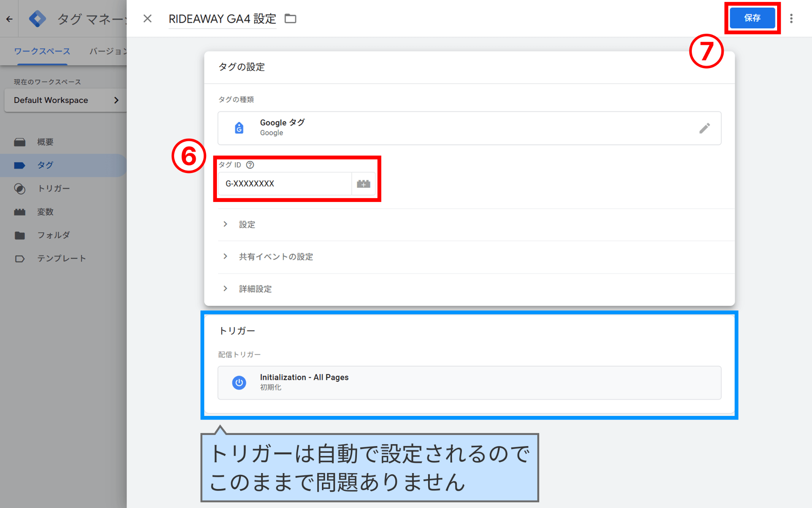
Task: Insert a variable into the タグ ID field
Action: click(x=363, y=183)
